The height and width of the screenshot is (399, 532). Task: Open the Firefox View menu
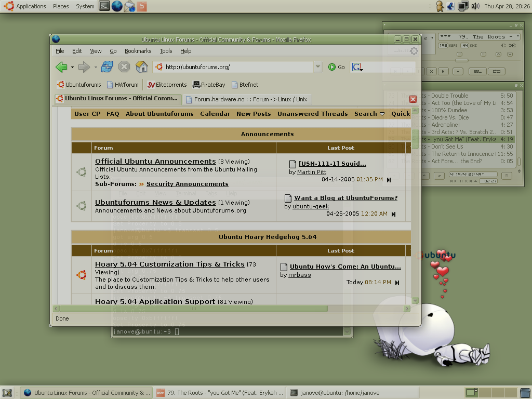tap(96, 51)
